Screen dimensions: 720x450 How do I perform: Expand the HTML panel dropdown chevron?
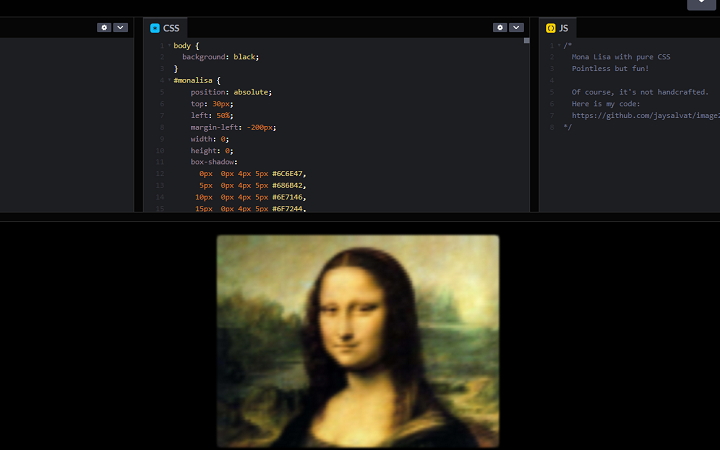click(120, 28)
